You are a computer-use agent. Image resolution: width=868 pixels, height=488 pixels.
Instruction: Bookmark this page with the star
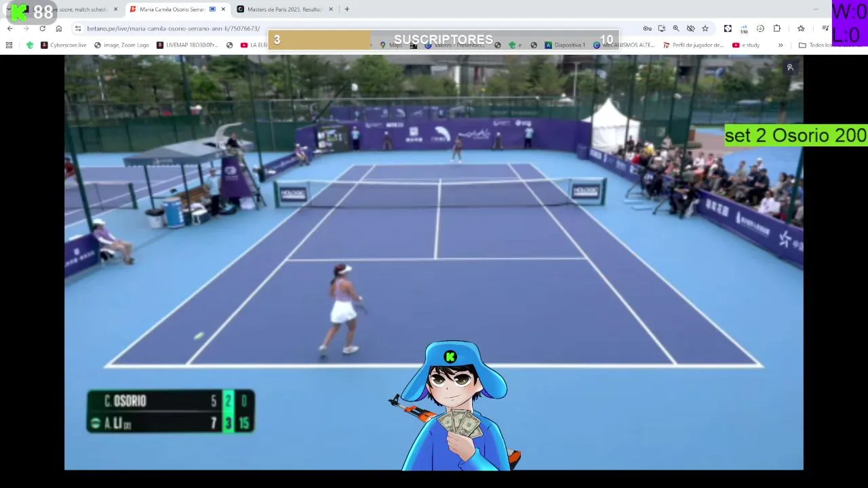point(705,28)
